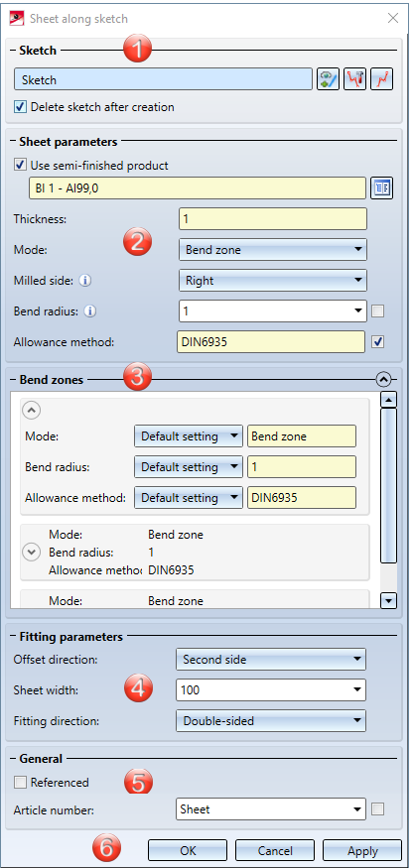Click the OK button
412x868 pixels.
tap(188, 850)
